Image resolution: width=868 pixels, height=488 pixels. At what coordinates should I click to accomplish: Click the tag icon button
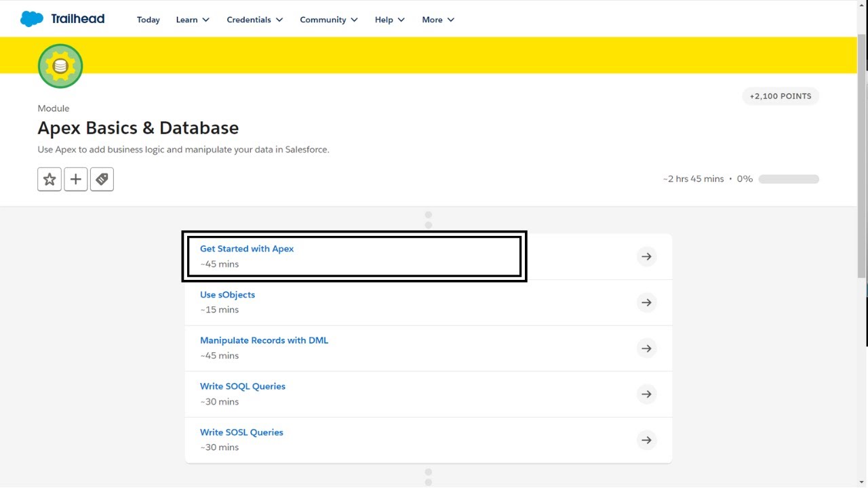[102, 179]
